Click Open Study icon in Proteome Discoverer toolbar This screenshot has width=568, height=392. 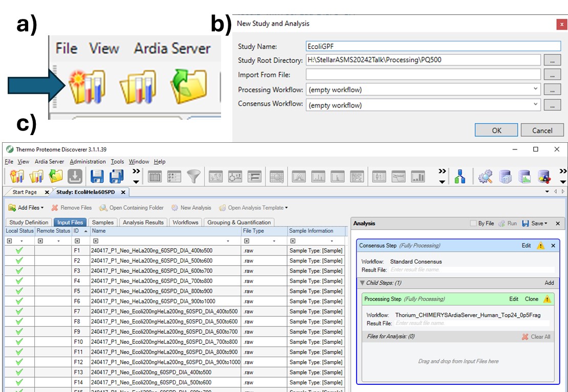tap(36, 177)
